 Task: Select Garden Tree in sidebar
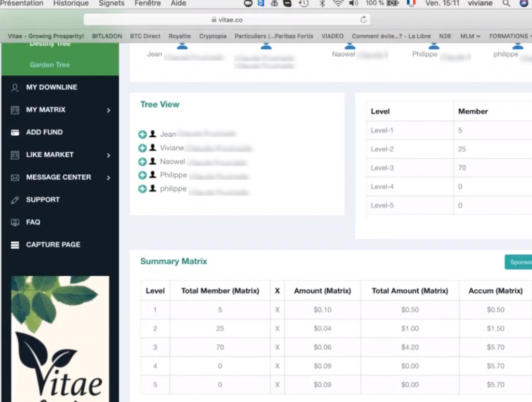click(49, 65)
